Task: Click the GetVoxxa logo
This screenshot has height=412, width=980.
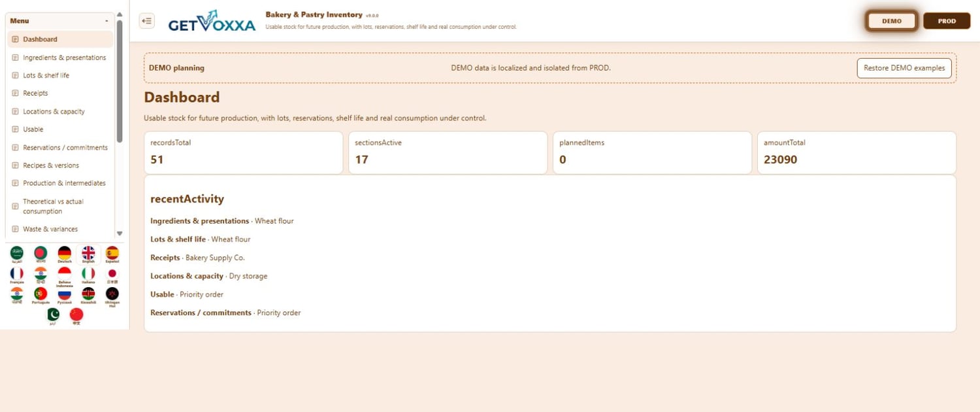Action: 212,21
